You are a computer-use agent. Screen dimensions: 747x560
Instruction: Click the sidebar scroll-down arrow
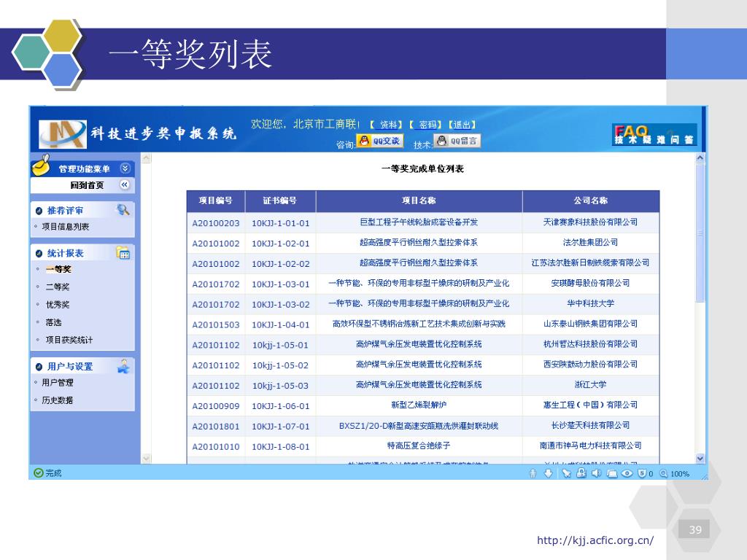pyautogui.click(x=146, y=458)
